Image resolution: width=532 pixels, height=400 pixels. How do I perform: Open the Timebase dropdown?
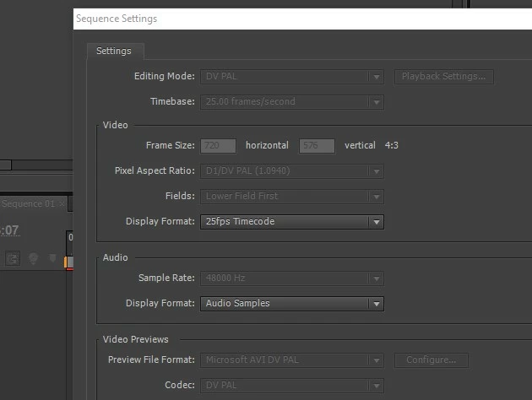[292, 102]
